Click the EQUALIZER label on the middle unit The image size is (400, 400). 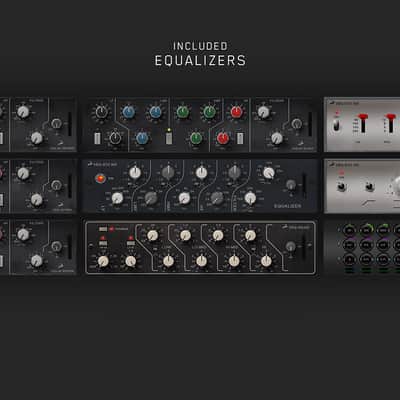coord(287,206)
